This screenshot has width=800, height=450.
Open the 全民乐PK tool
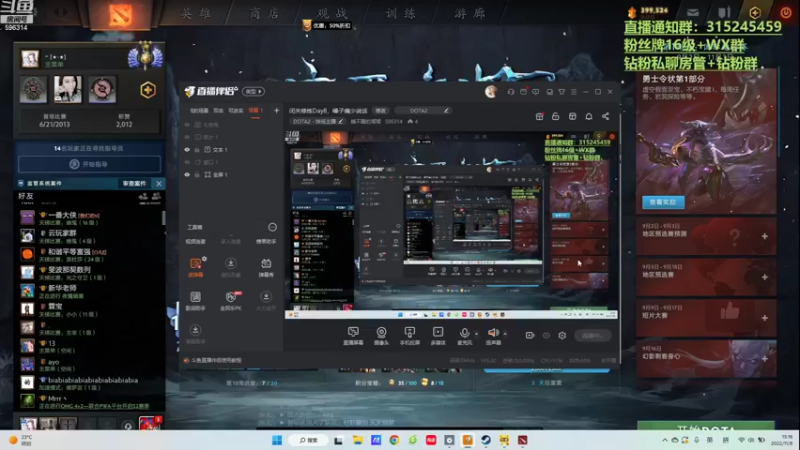pos(231,301)
